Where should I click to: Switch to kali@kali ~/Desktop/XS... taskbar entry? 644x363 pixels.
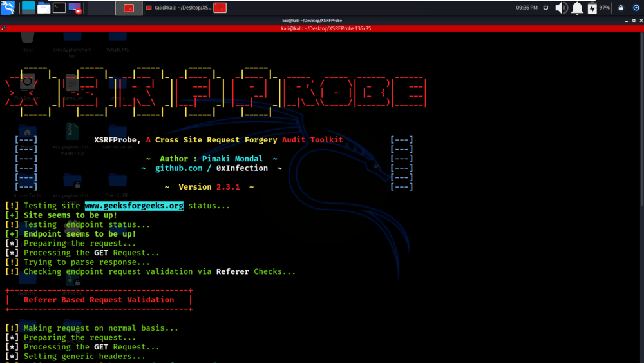[179, 8]
